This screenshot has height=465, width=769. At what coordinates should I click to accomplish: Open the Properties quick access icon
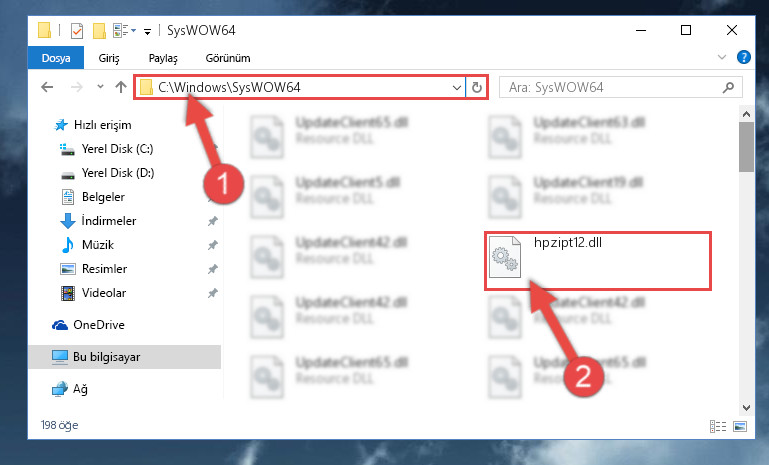point(77,30)
